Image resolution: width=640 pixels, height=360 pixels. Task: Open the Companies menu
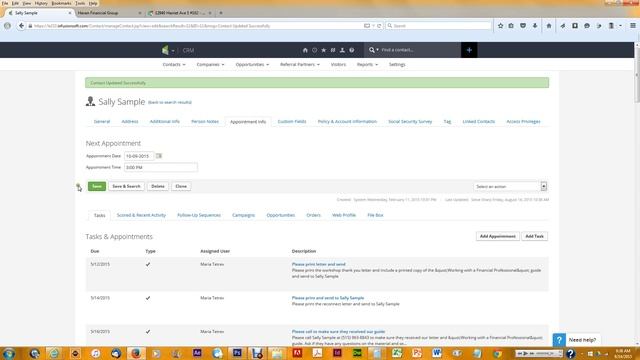[210, 64]
